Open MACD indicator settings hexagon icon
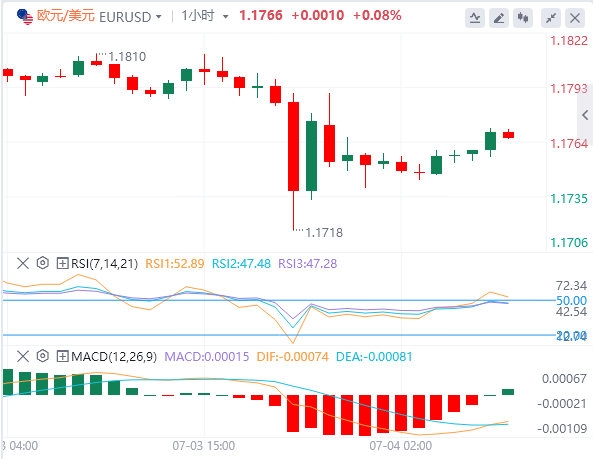 click(x=43, y=356)
